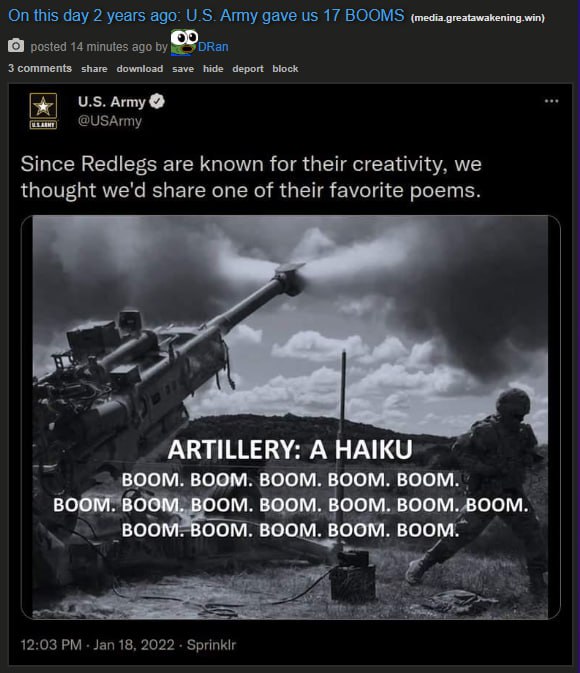Click the U.S. Army star logo avatar
580x673 pixels.
point(43,111)
